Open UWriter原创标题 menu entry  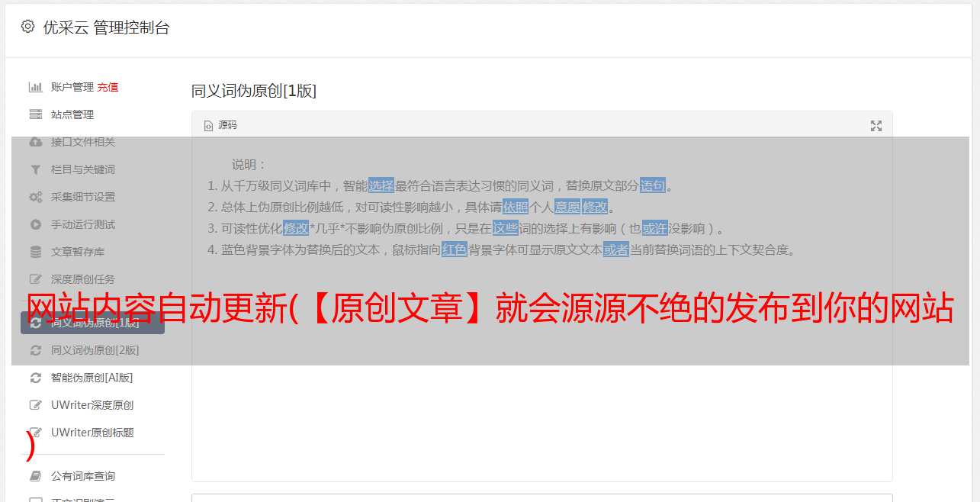[92, 433]
